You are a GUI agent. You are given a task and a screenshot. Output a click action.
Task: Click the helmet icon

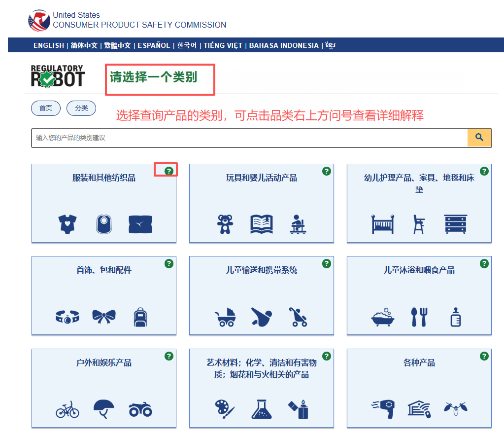[104, 409]
